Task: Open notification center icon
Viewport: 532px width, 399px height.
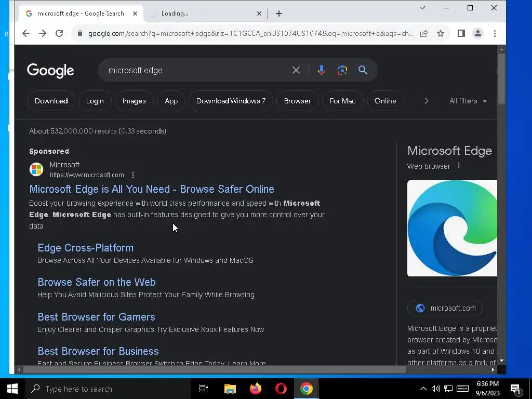Action: [516, 390]
